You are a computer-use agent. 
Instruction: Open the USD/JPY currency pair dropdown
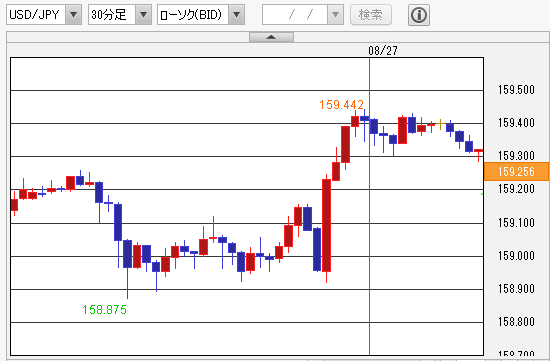tap(44, 15)
